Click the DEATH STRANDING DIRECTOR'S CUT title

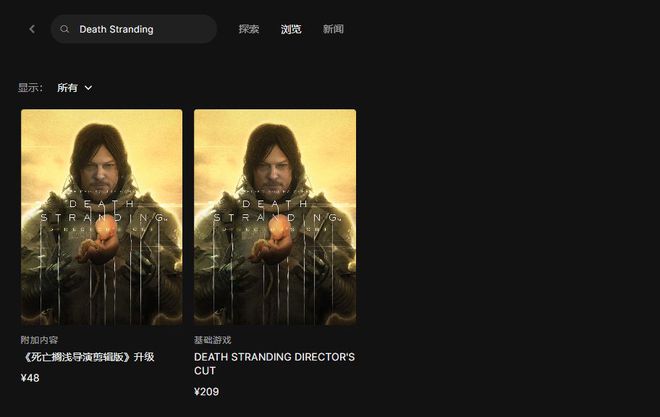(274, 364)
